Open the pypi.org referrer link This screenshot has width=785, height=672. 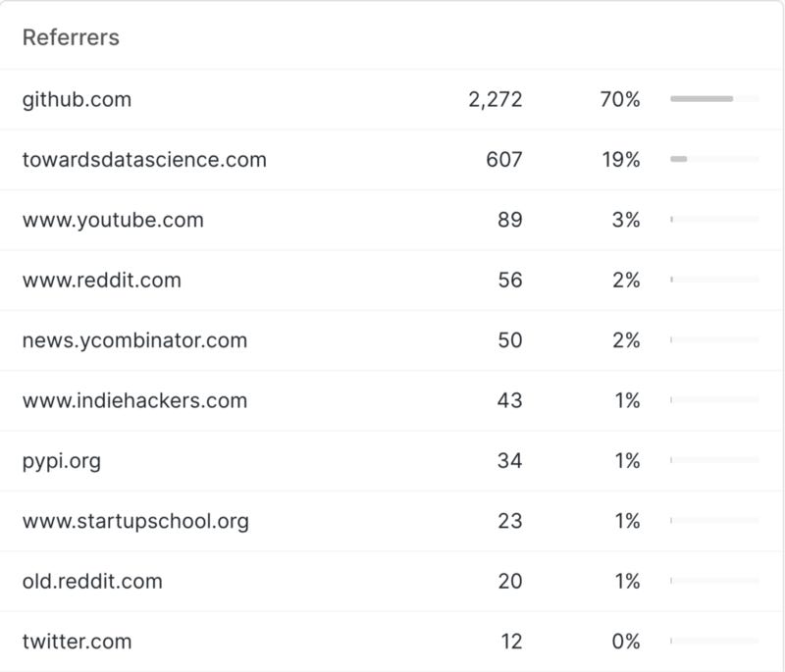coord(61,460)
